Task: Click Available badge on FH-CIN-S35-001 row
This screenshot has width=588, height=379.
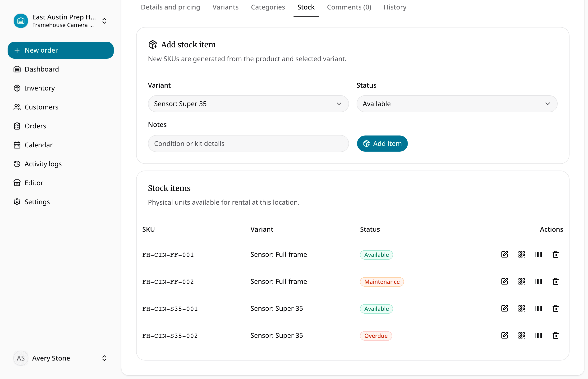Action: pos(377,309)
